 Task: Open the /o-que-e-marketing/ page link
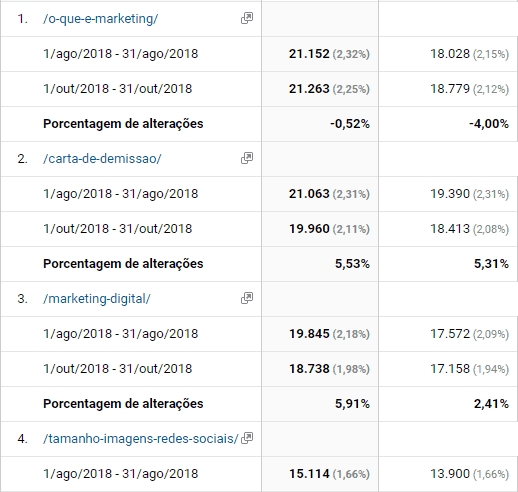[100, 19]
